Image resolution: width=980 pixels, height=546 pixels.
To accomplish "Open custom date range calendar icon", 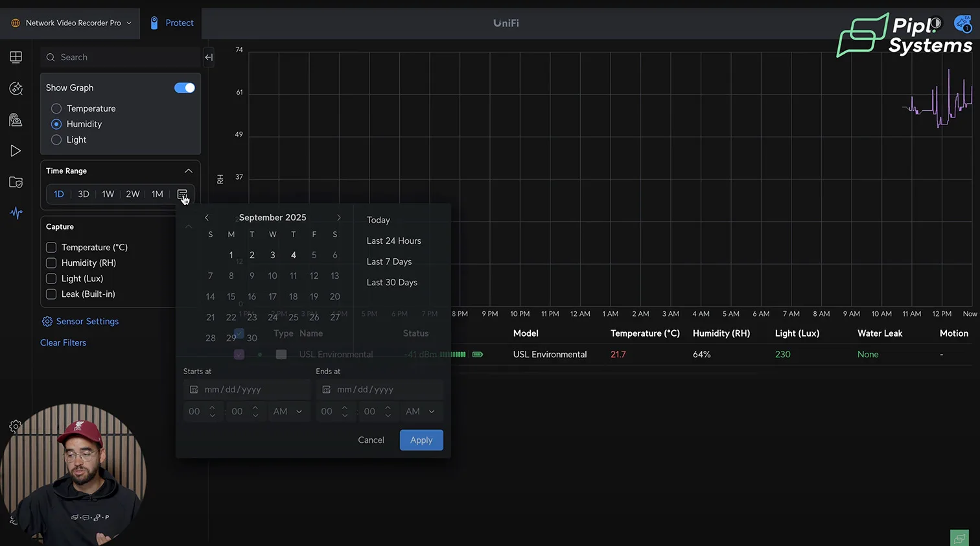I will click(x=182, y=194).
